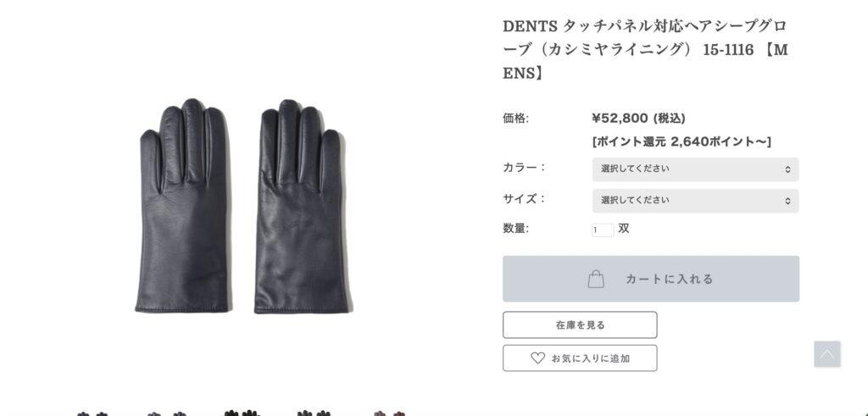Click the ポイント還元 2,640ポイント text

pos(682,141)
